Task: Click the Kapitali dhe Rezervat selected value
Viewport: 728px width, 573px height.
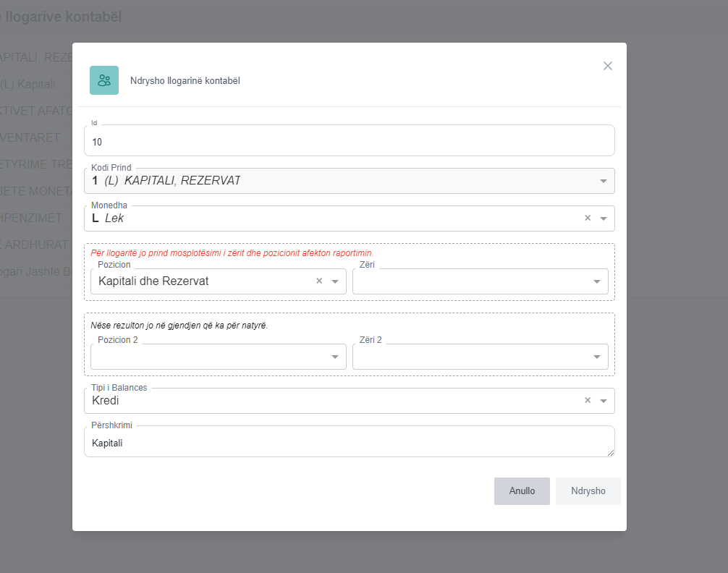Action: click(x=153, y=281)
